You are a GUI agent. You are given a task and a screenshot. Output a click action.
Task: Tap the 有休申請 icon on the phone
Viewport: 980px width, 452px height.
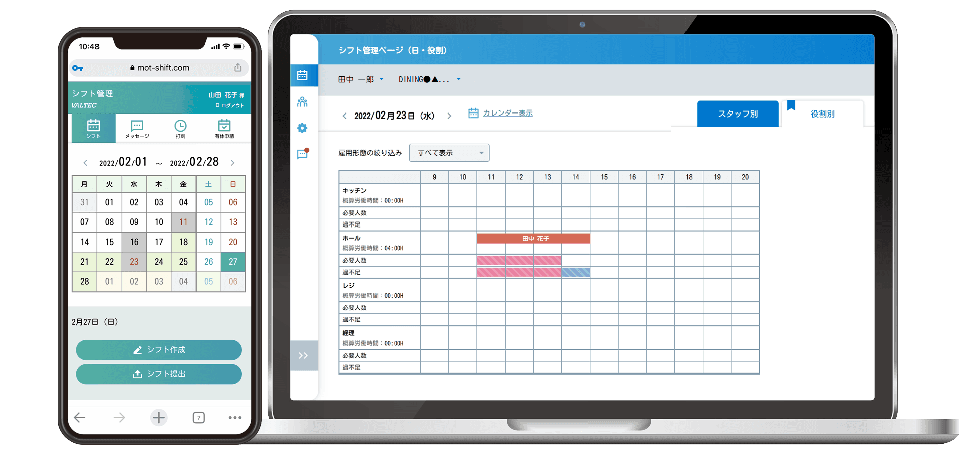[x=224, y=129]
